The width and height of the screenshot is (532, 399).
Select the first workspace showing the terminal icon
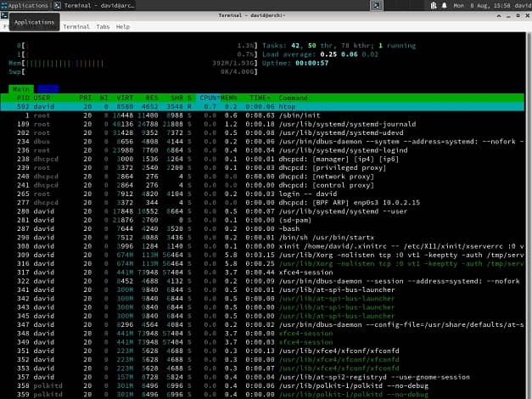coord(377,5)
